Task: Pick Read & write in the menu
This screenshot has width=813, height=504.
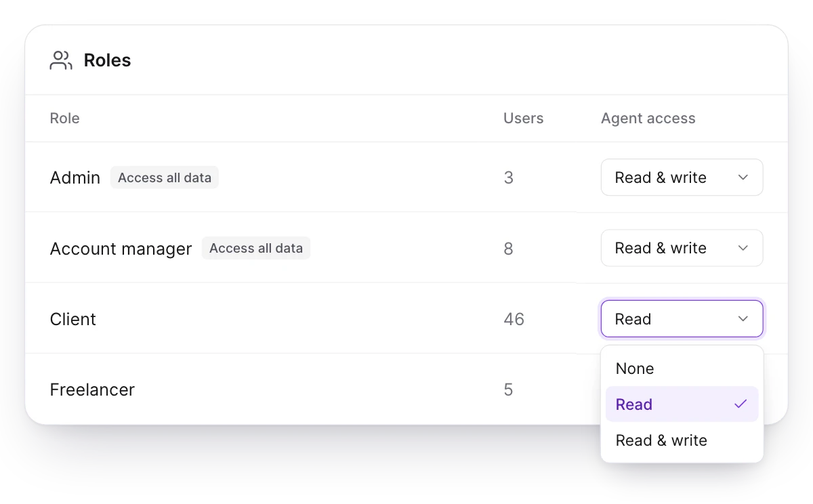Action: (x=682, y=440)
